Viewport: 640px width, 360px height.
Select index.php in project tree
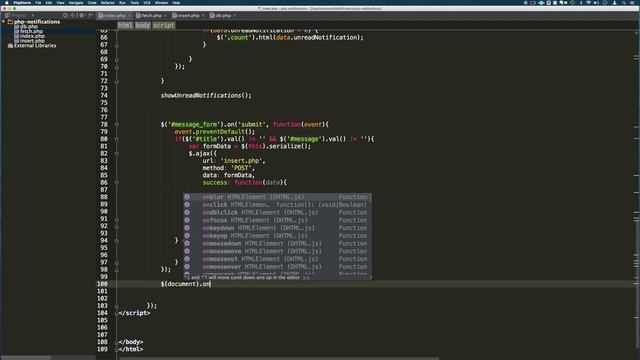32,36
